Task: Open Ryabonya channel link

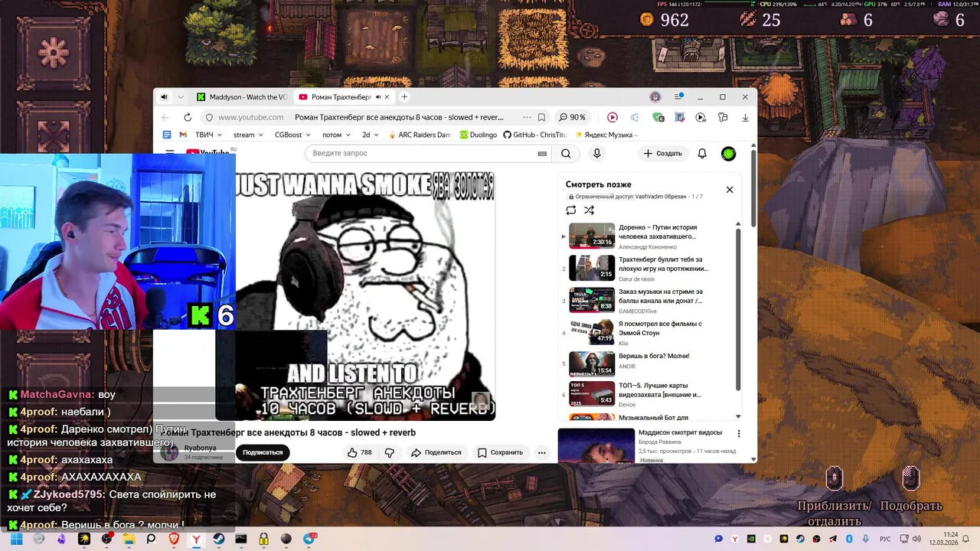Action: [x=201, y=448]
